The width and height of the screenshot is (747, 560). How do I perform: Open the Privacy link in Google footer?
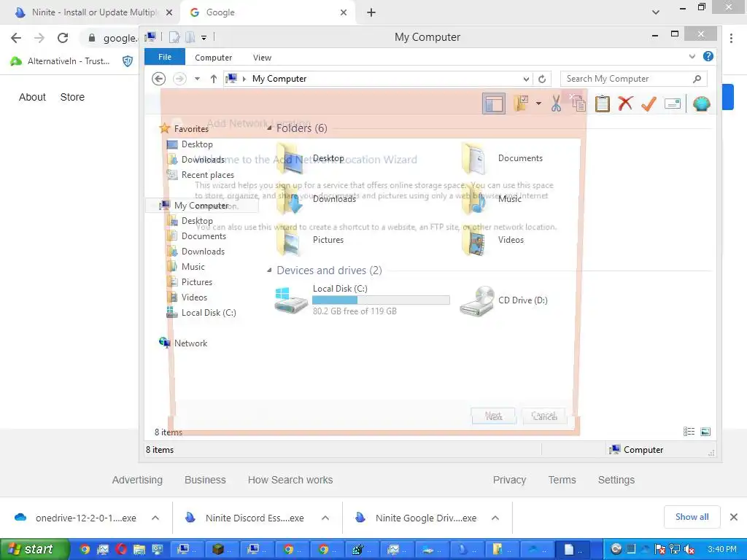[x=509, y=480]
